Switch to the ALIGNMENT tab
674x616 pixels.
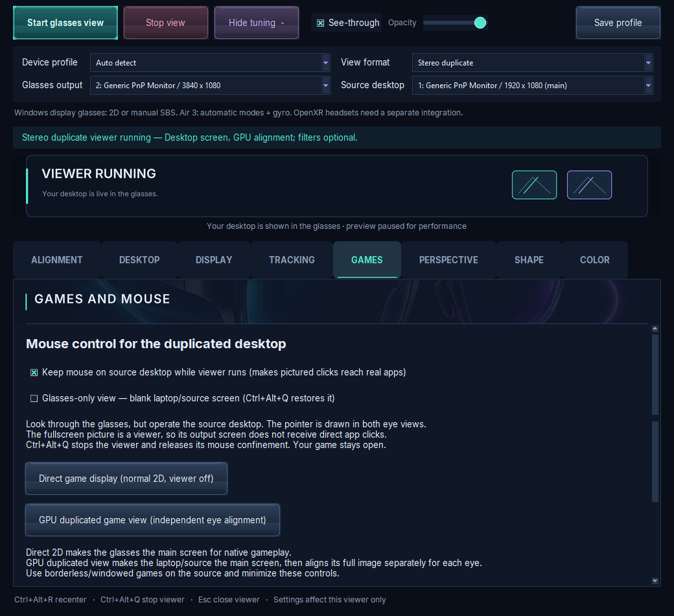tap(57, 260)
